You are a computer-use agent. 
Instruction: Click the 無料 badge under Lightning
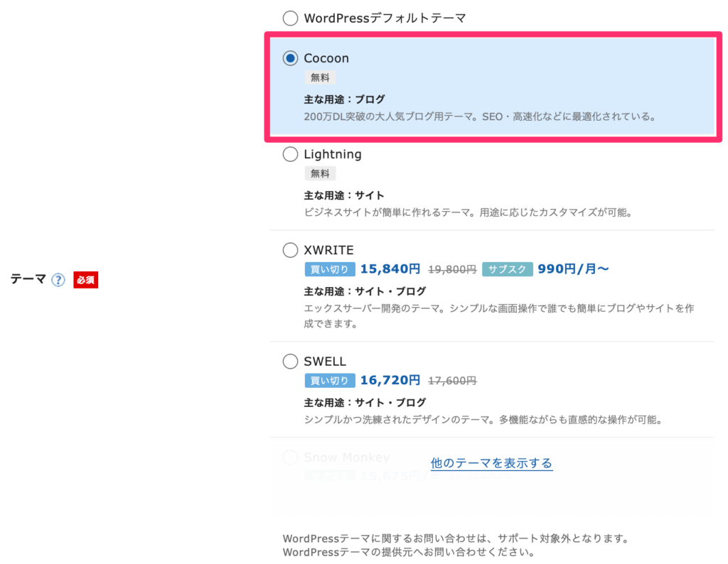pyautogui.click(x=320, y=173)
